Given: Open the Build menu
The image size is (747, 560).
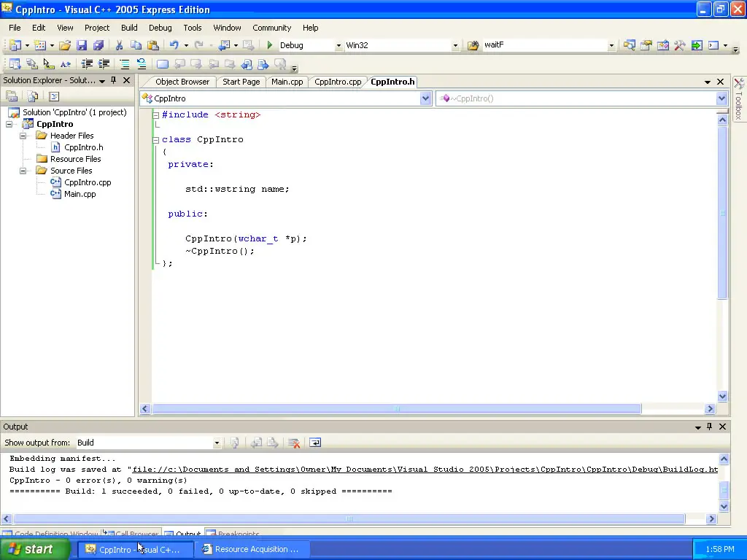Looking at the screenshot, I should 129,28.
